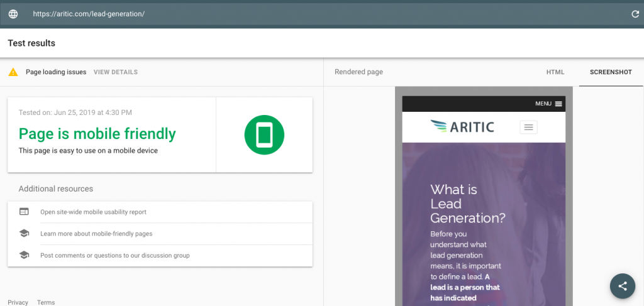Click the yellow warning triangle icon
The height and width of the screenshot is (306, 644).
click(13, 72)
